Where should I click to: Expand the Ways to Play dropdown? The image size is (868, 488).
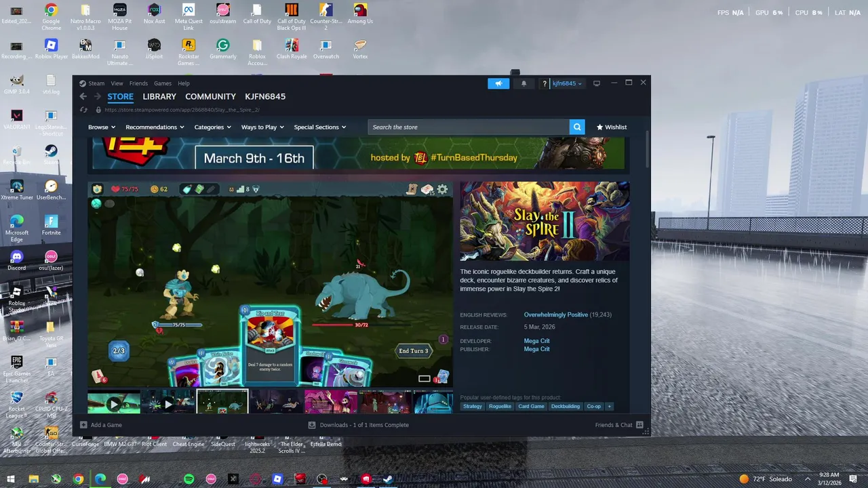tap(263, 127)
